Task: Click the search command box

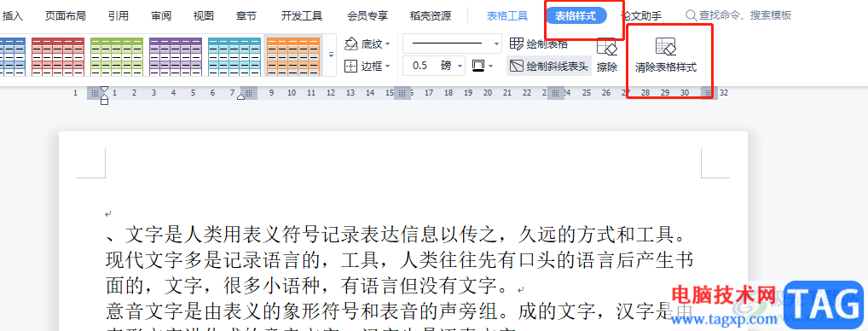Action: click(x=738, y=15)
